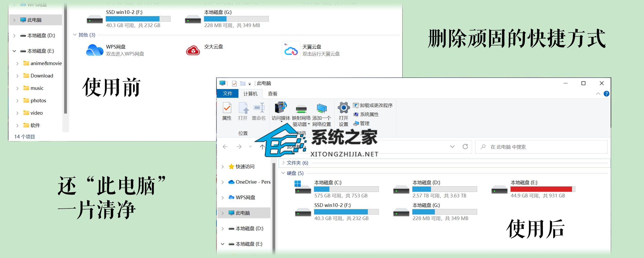Click the forward navigation arrow

(x=239, y=147)
